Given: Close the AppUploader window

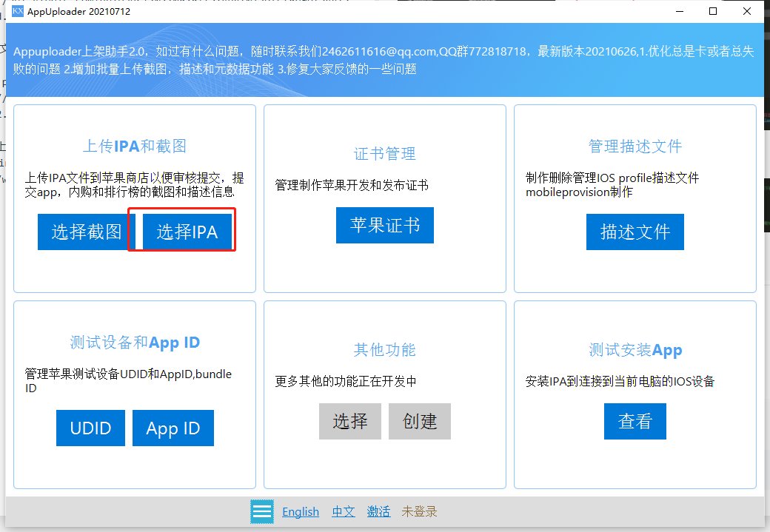Looking at the screenshot, I should [747, 11].
